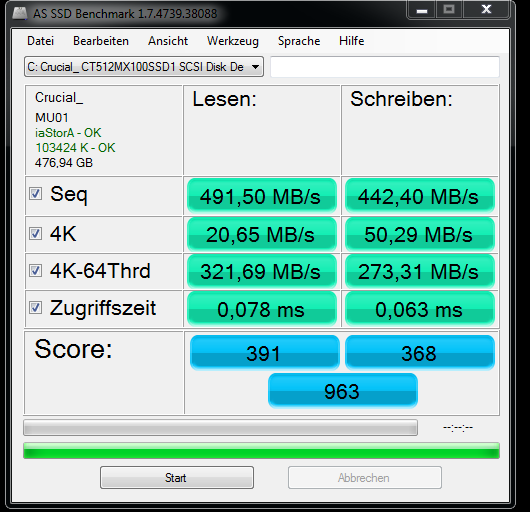The height and width of the screenshot is (512, 530).
Task: Start the benchmark with the Start button
Action: (x=177, y=478)
